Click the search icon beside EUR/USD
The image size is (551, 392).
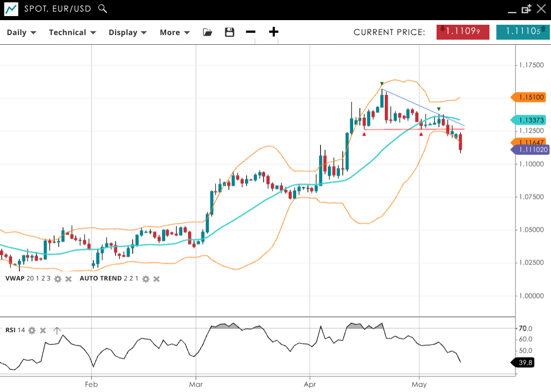point(102,9)
